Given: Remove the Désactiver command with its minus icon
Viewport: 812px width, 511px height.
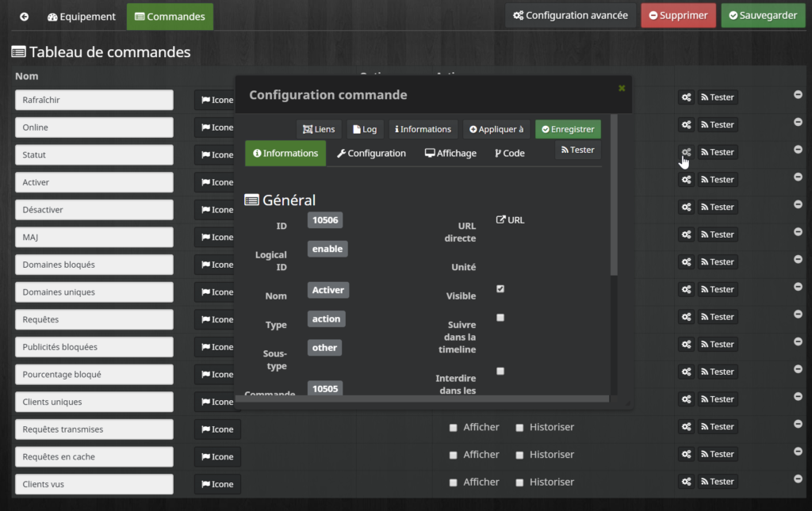Looking at the screenshot, I should point(798,204).
